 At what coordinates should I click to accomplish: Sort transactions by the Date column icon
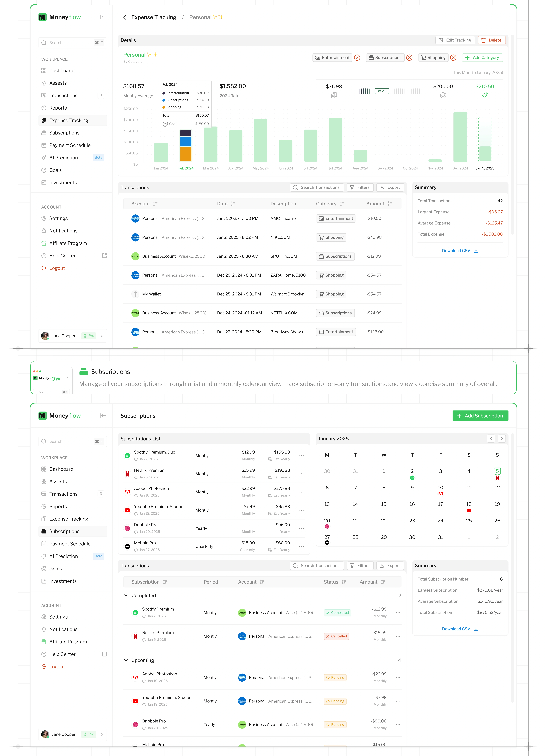[x=233, y=204]
